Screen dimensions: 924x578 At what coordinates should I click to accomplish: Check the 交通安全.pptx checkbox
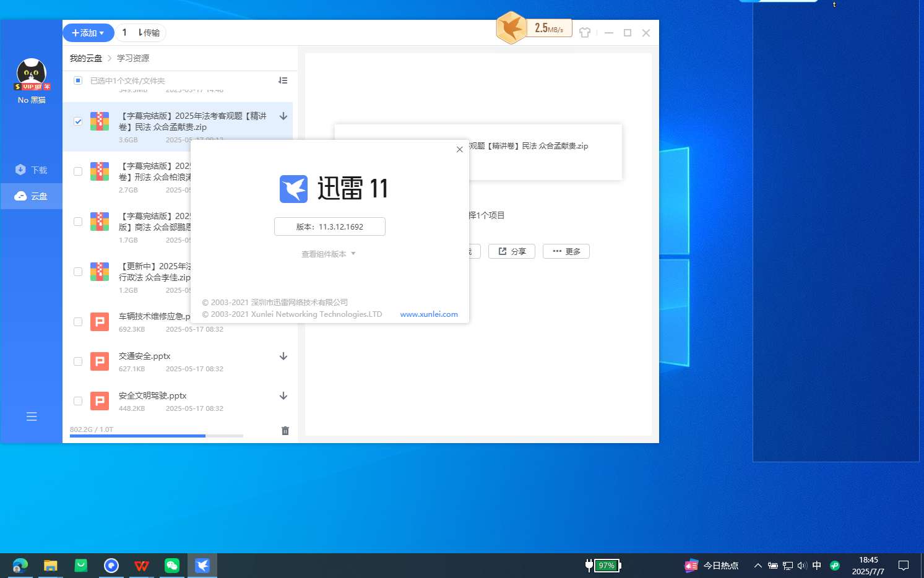pyautogui.click(x=78, y=361)
